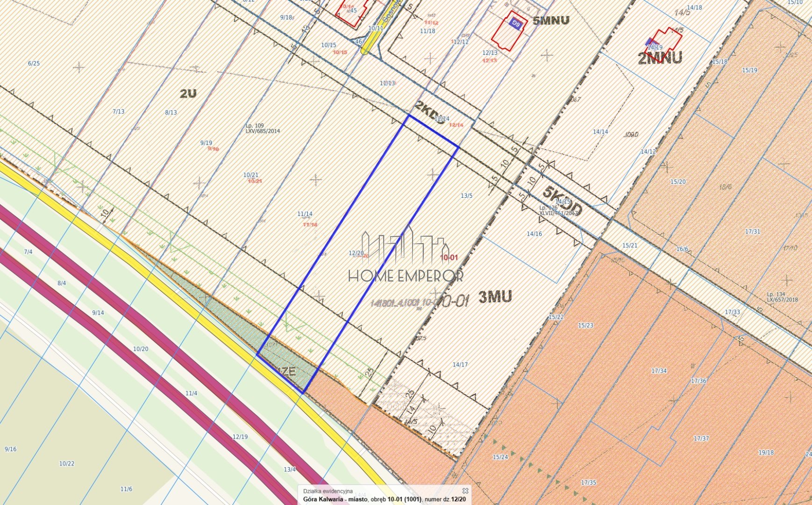This screenshot has width=812, height=505.
Task: Click parcel label 8/13
Action: point(171,112)
